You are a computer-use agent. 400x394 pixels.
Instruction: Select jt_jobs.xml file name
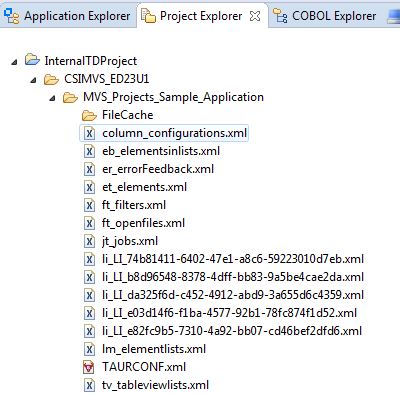click(x=130, y=241)
